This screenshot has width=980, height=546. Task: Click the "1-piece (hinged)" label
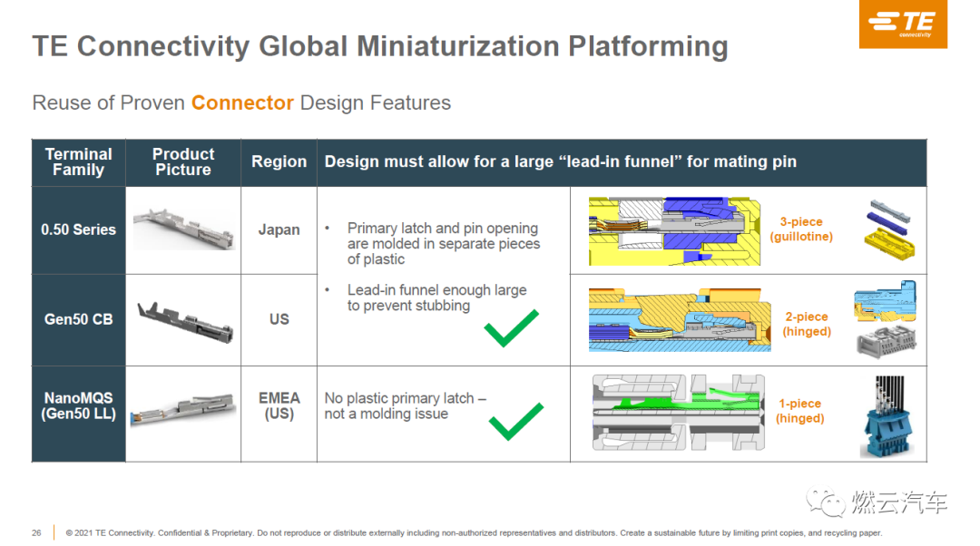(800, 411)
